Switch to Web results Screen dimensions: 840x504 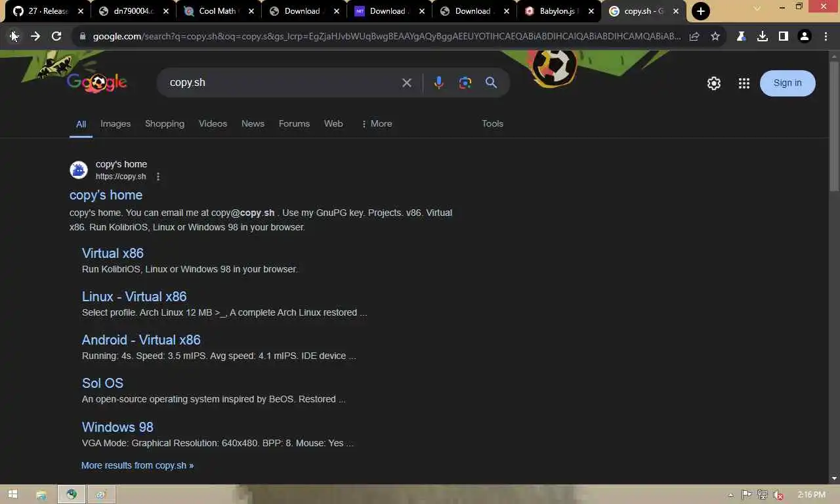(x=333, y=123)
